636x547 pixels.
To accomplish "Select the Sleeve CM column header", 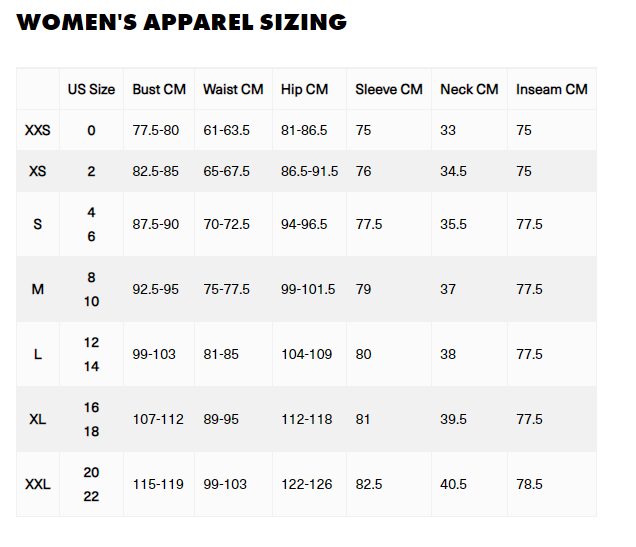I will point(389,89).
